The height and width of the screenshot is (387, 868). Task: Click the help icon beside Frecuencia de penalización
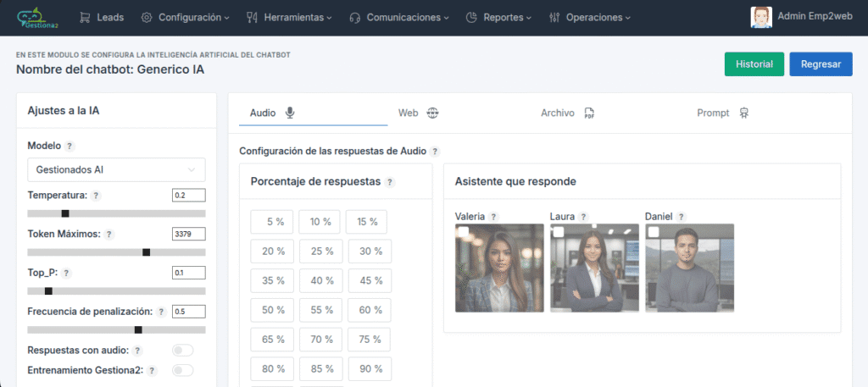point(160,312)
